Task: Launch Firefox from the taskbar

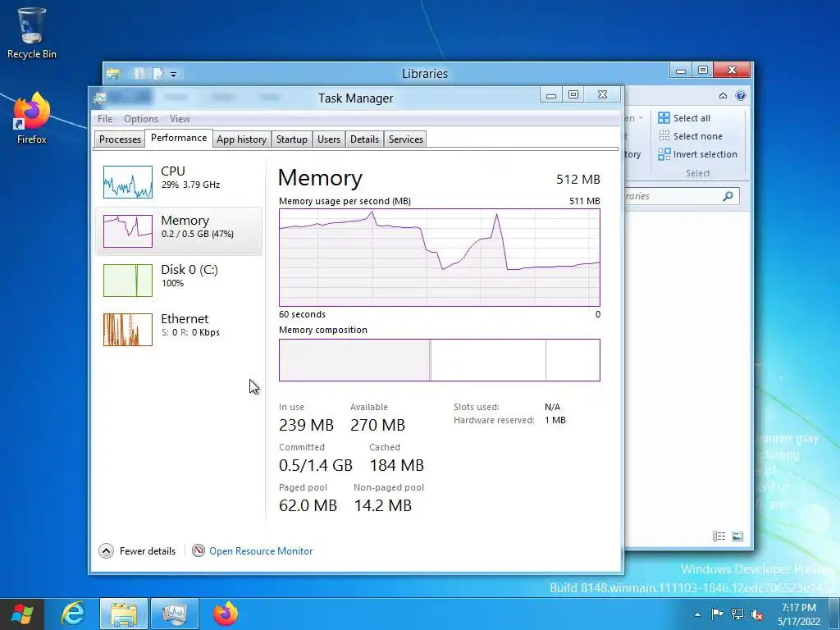Action: point(226,614)
